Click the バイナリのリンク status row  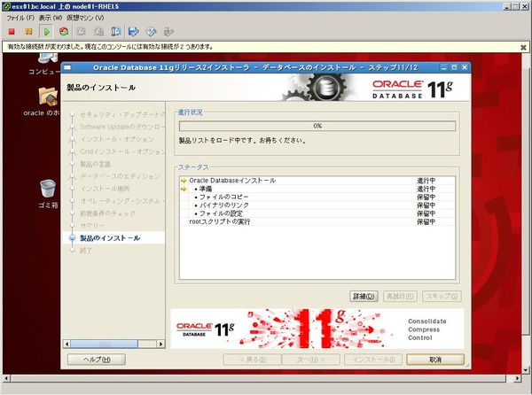(x=317, y=205)
